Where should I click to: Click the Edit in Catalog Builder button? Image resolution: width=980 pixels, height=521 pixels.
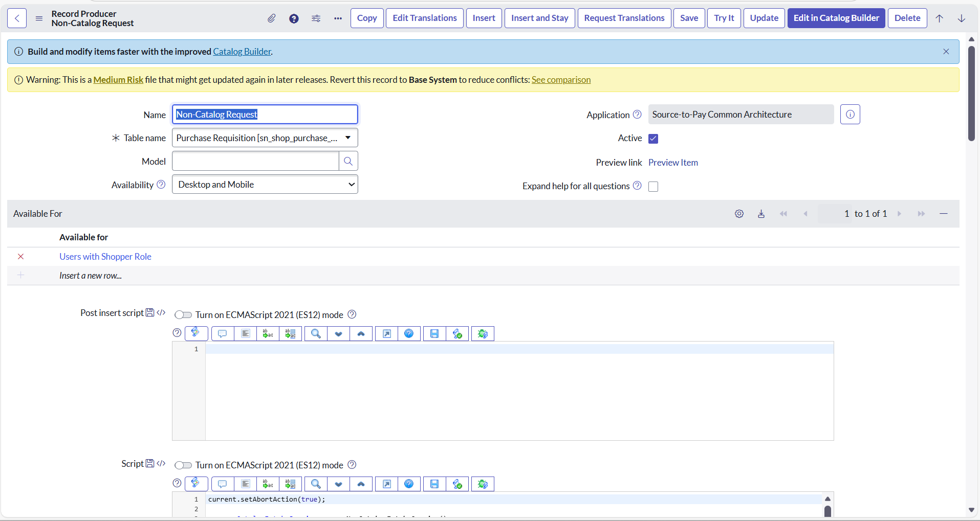point(836,18)
